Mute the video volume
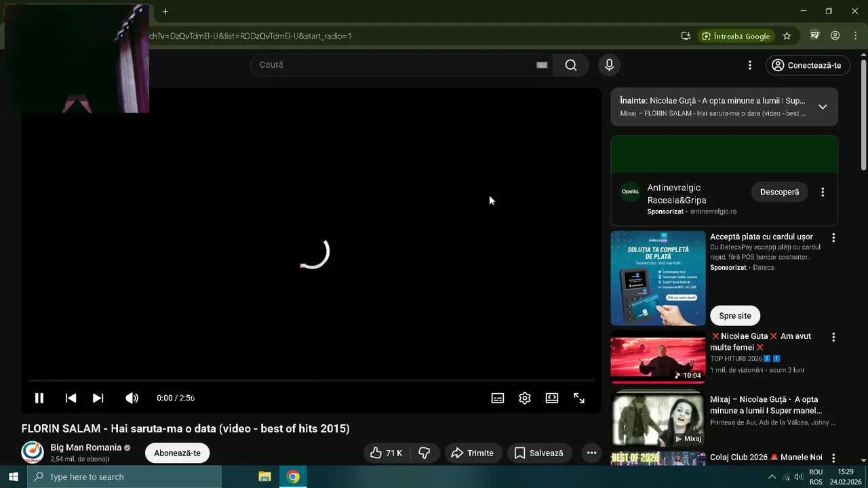The image size is (868, 488). [x=132, y=398]
